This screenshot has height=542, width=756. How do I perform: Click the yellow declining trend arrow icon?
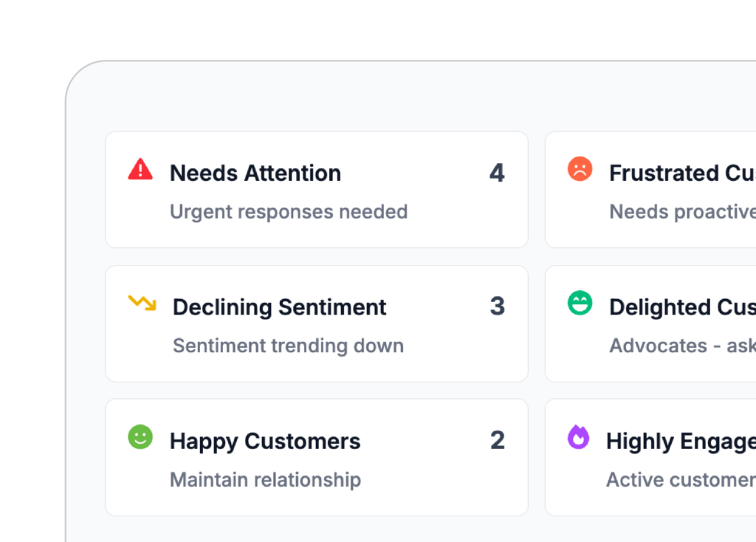(142, 303)
